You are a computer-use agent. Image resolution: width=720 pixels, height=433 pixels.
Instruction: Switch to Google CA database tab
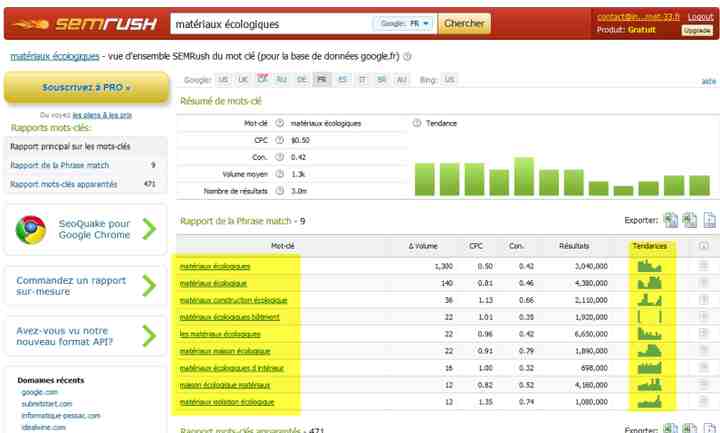(x=262, y=79)
